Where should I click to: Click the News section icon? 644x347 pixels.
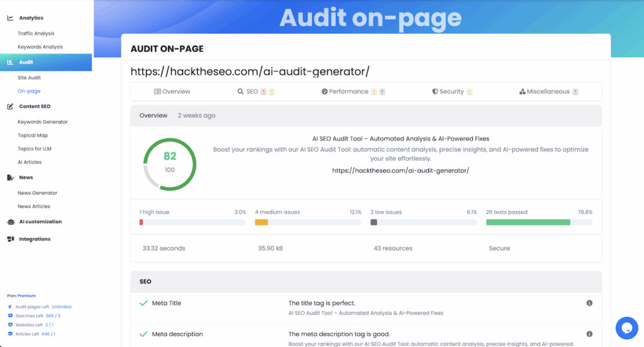(10, 177)
